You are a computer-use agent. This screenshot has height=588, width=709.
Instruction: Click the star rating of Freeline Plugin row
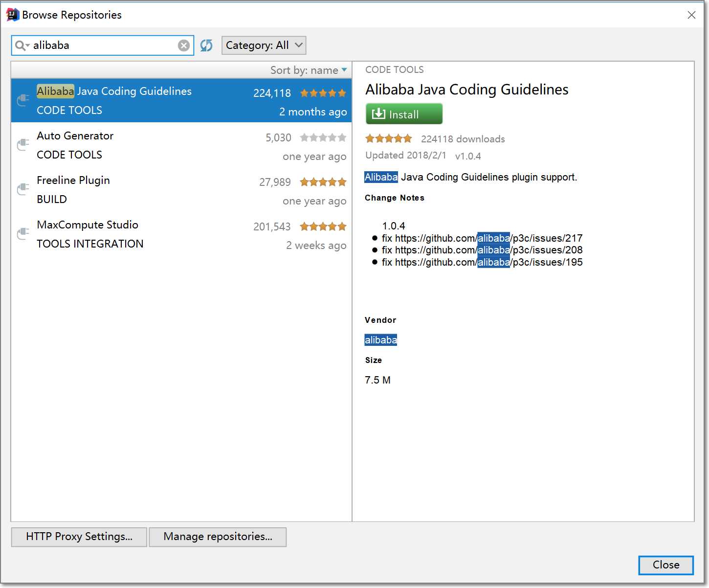(323, 182)
